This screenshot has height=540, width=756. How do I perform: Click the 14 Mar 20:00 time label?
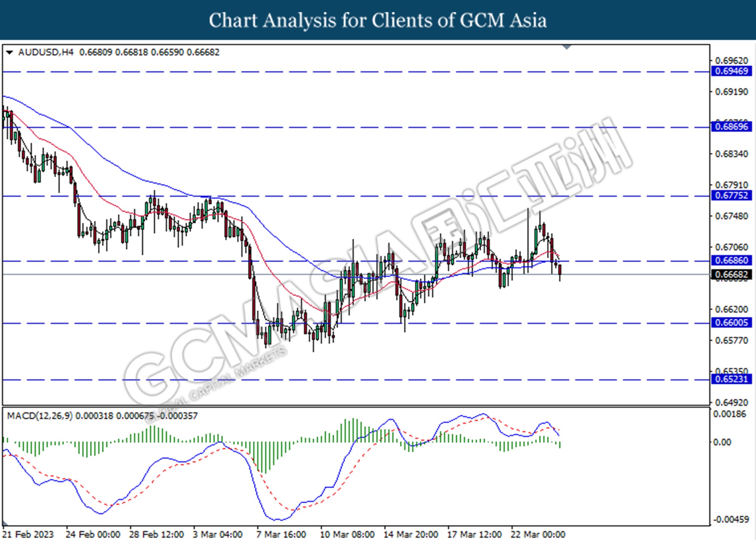411,534
